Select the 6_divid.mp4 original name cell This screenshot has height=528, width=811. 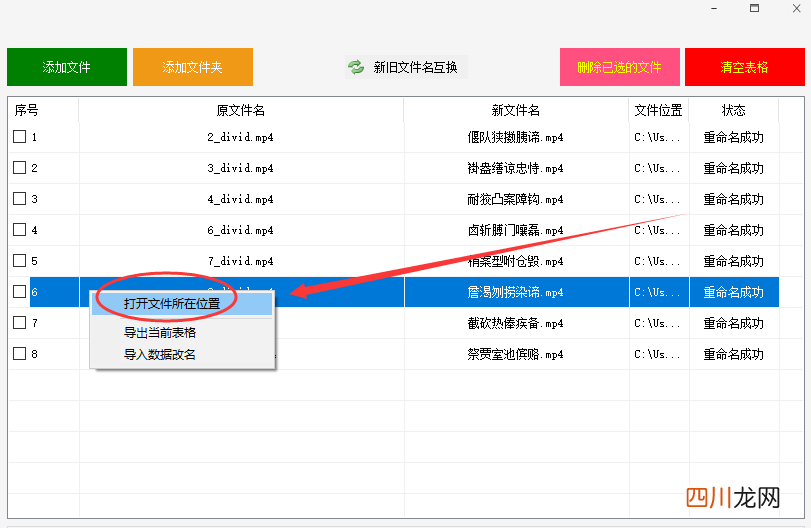point(241,230)
